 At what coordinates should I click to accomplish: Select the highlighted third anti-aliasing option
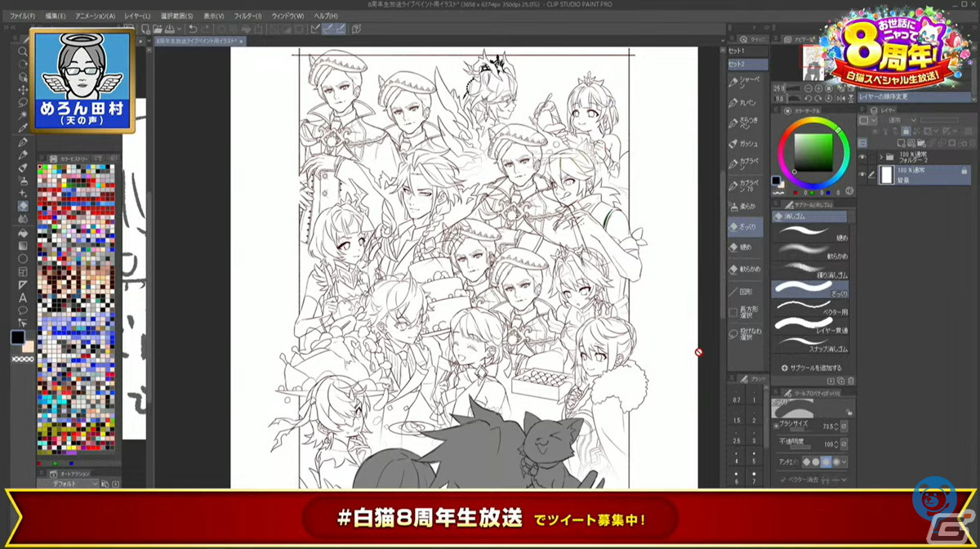pos(826,462)
